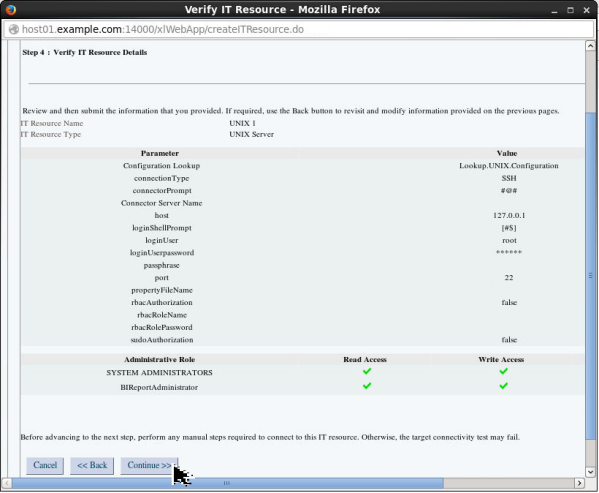This screenshot has height=493, width=599.
Task: Click the << Back button
Action: 92,466
